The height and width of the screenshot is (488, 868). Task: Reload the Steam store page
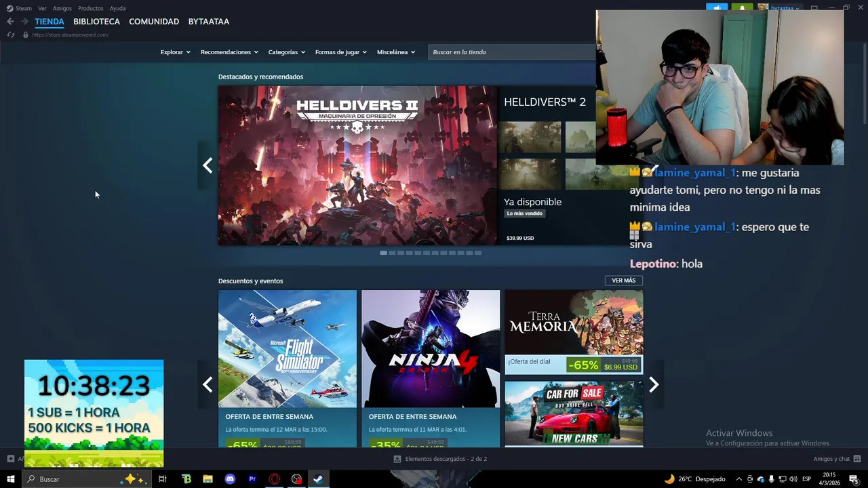click(10, 35)
